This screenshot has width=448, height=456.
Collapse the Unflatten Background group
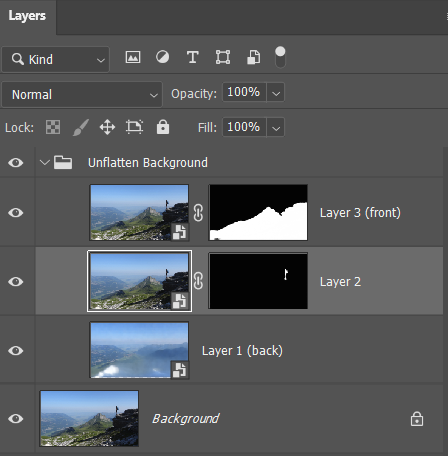pyautogui.click(x=44, y=162)
